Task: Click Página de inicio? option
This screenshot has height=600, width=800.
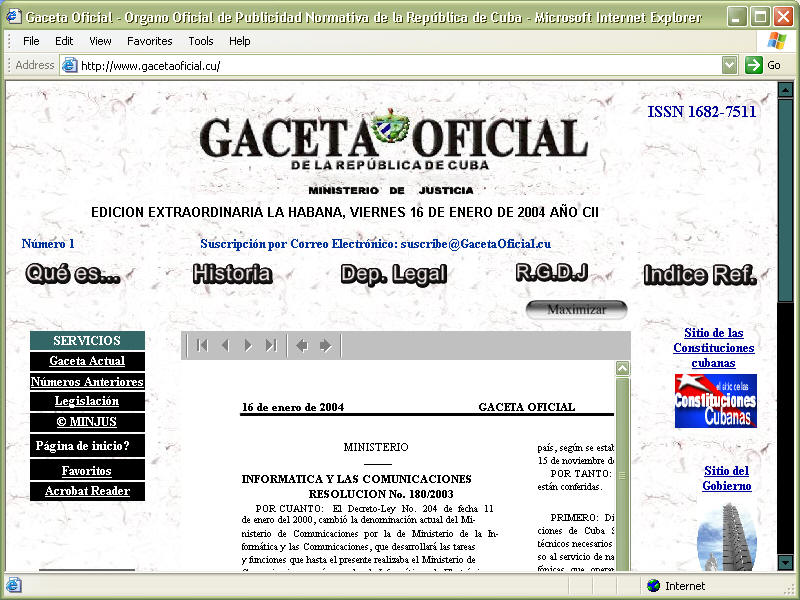Action: (87, 445)
